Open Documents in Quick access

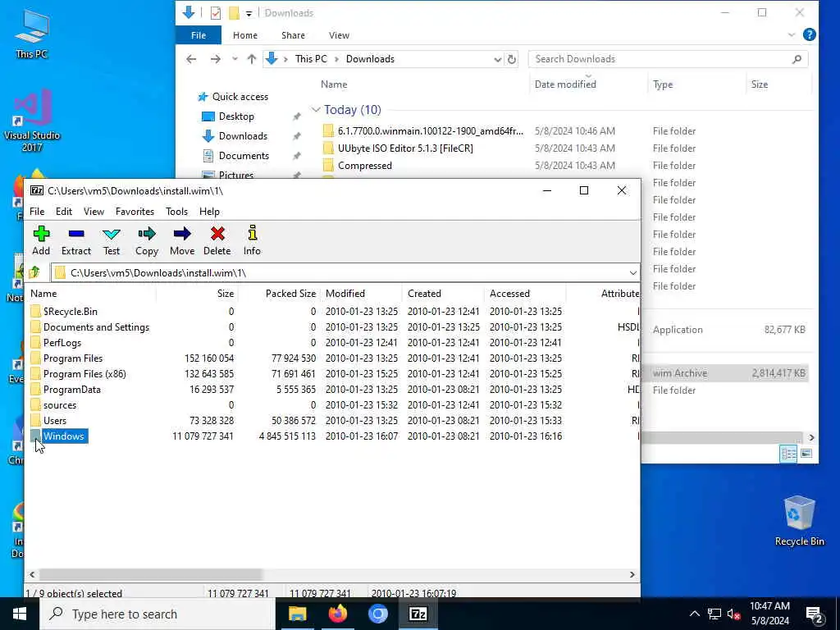click(244, 155)
